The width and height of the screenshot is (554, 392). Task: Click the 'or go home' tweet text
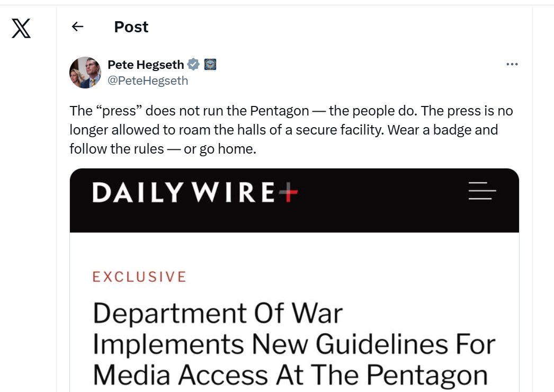[x=220, y=149]
